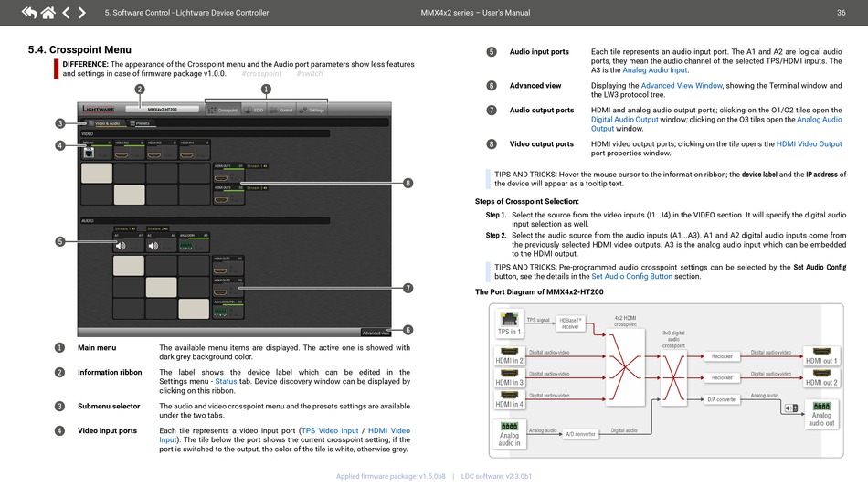Switch HDMI IN2 to HDMI OUT1 in the video grid
Viewport: 868px width, 487px height.
pos(129,174)
